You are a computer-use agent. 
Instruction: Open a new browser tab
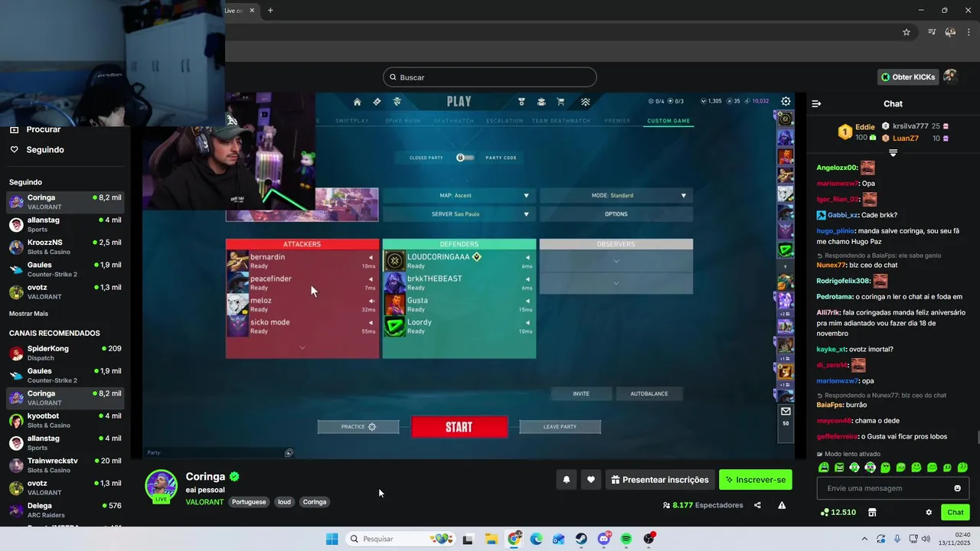270,10
